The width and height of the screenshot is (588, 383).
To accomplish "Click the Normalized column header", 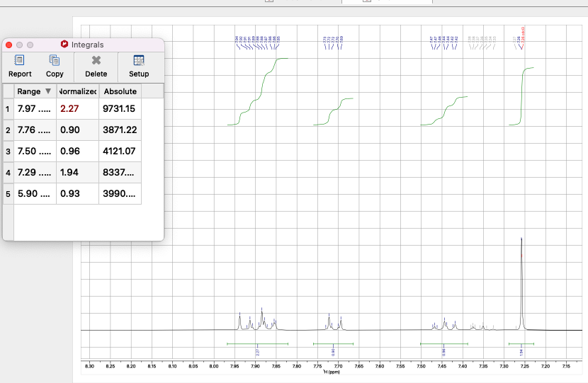I will [x=78, y=91].
